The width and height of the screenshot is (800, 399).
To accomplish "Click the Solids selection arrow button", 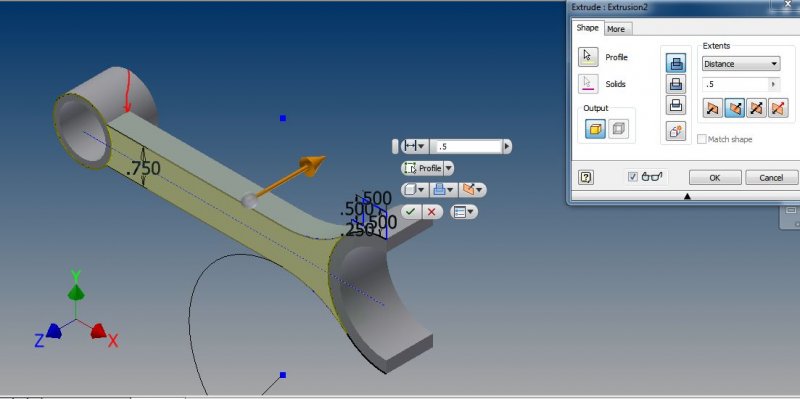I will [588, 84].
